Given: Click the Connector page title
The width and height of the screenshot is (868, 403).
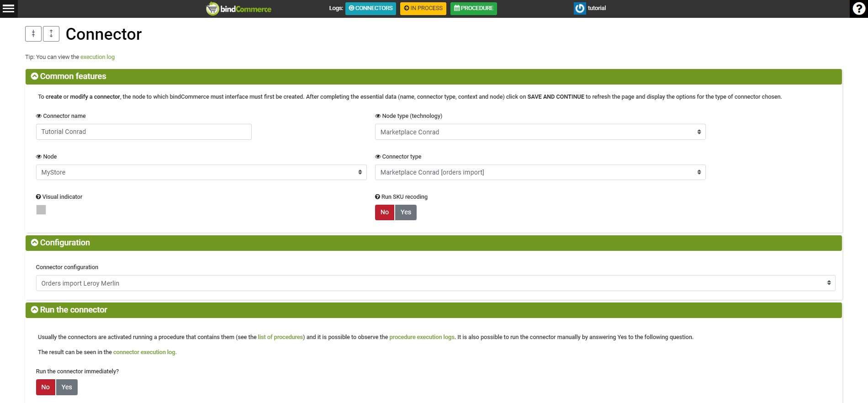Looking at the screenshot, I should tap(104, 34).
